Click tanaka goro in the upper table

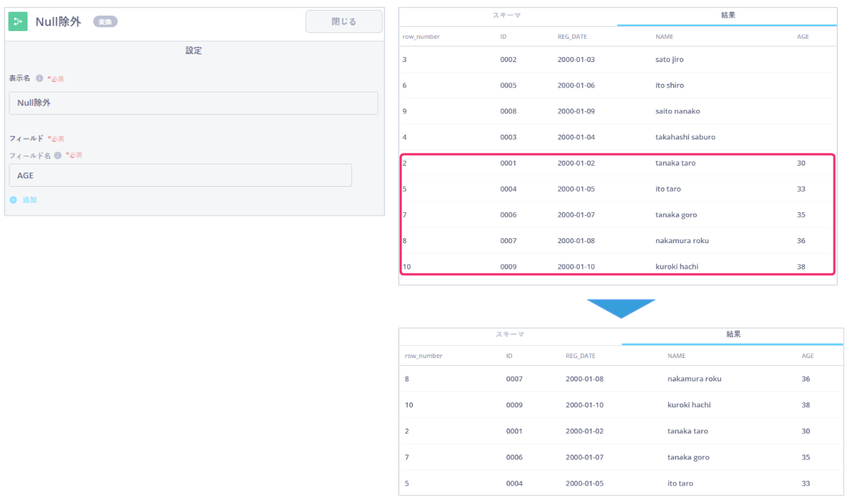676,215
